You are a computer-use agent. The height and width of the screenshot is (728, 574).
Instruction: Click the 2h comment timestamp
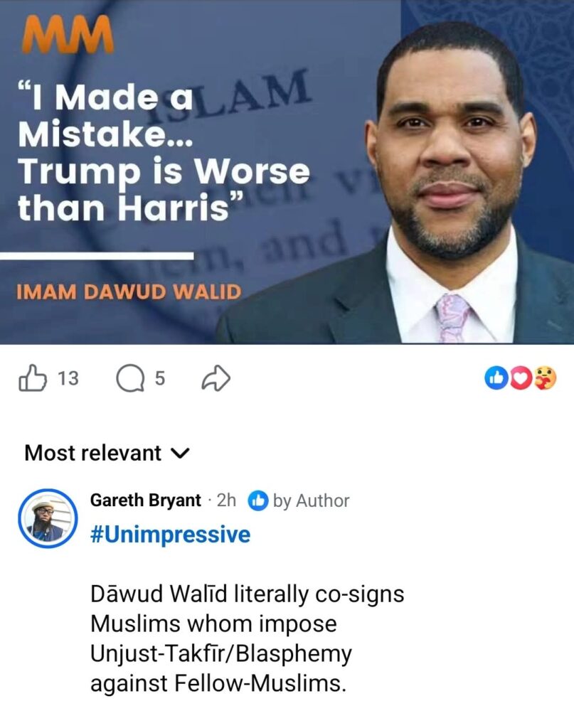(x=226, y=500)
